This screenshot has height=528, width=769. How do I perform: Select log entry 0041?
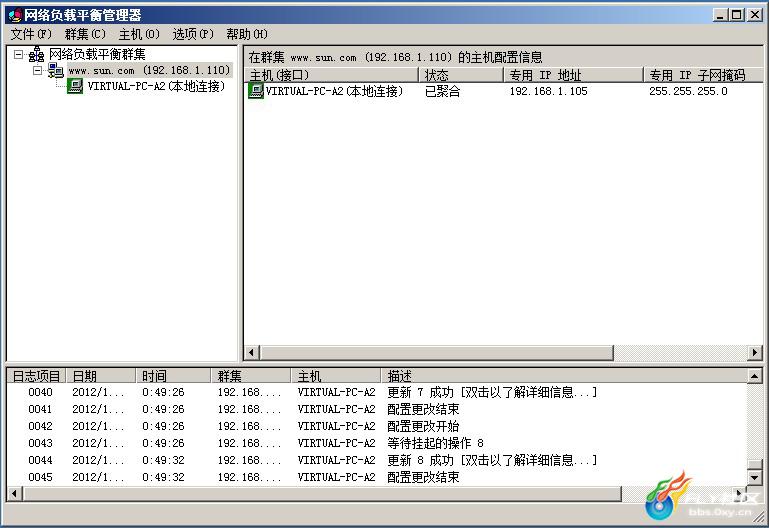tap(377, 409)
